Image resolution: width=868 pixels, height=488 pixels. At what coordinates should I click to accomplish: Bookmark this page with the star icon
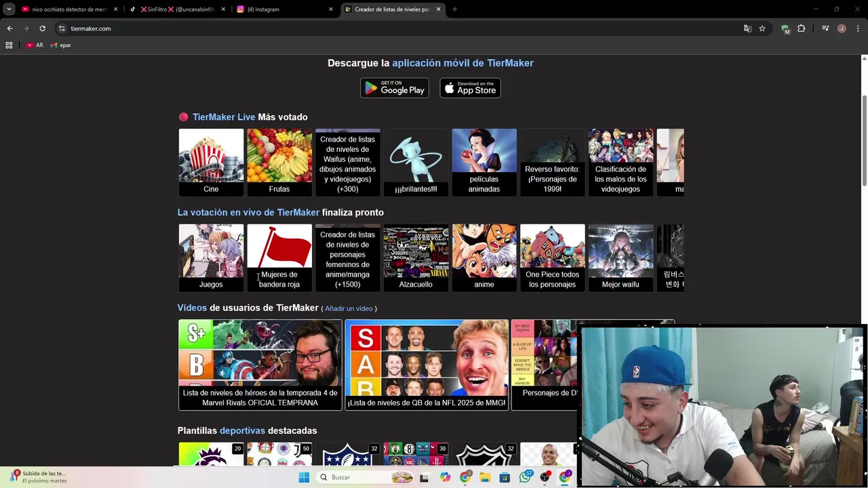(x=762, y=28)
